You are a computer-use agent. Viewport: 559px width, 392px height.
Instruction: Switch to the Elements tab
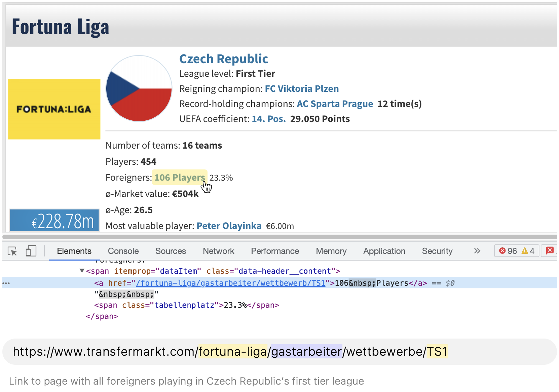pyautogui.click(x=74, y=251)
